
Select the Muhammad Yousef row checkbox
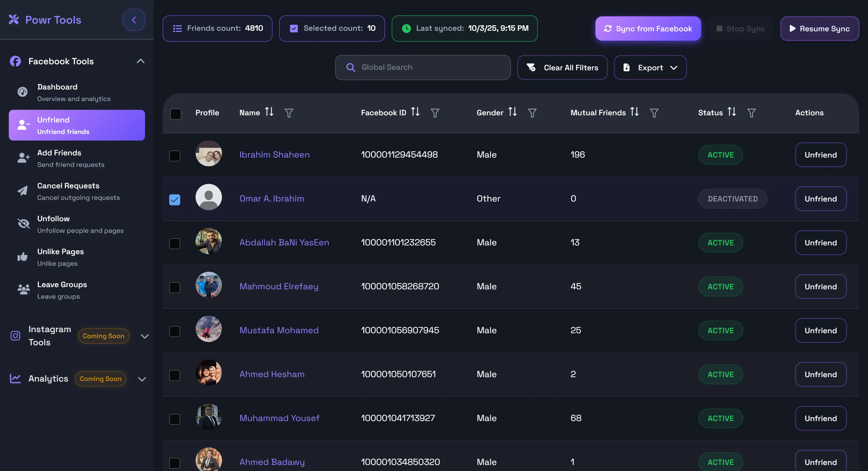tap(174, 419)
